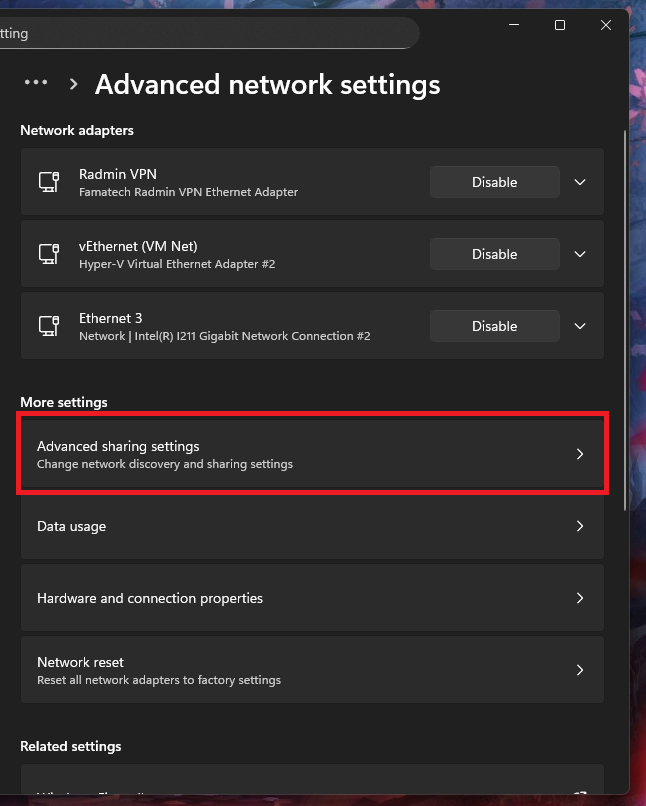Open the breadcrumb ellipsis menu
This screenshot has height=806, width=646.
[36, 84]
